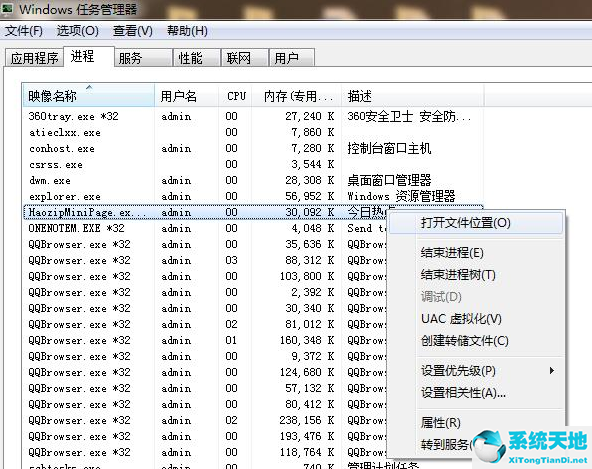Click the Task Manager title bar icon
Screen dimensions: 592x469
[7, 9]
